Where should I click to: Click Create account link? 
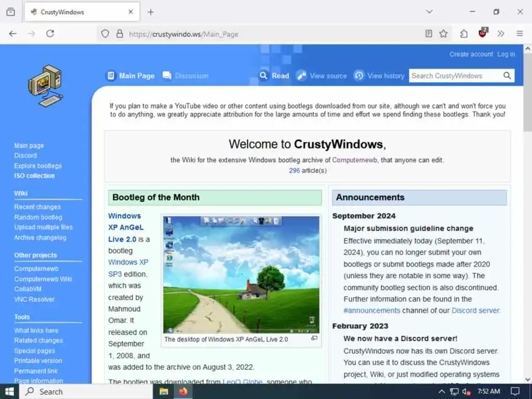(x=471, y=54)
